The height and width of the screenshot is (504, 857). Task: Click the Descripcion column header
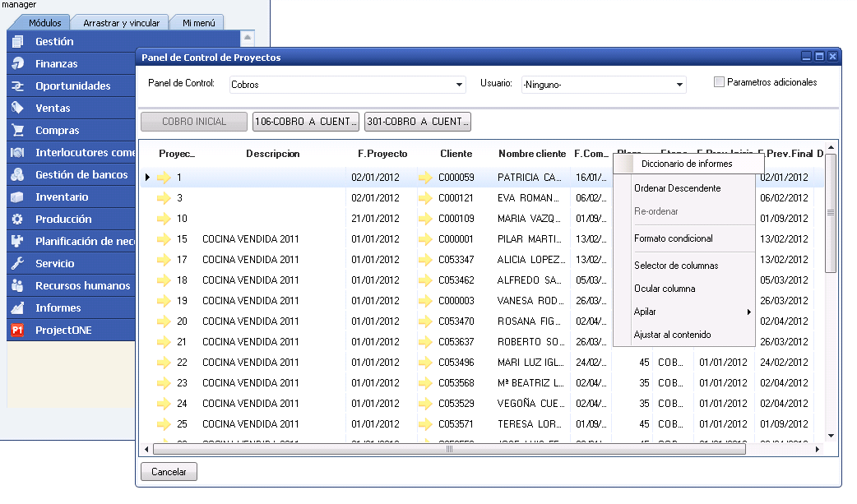click(272, 154)
